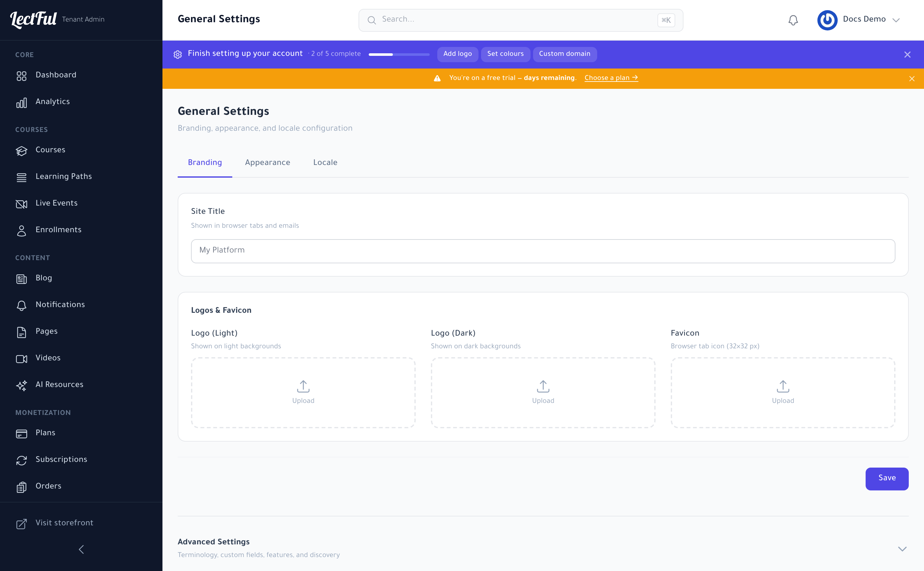Click the Visit storefront external link icon
Viewport: 924px width, 571px height.
pos(22,523)
